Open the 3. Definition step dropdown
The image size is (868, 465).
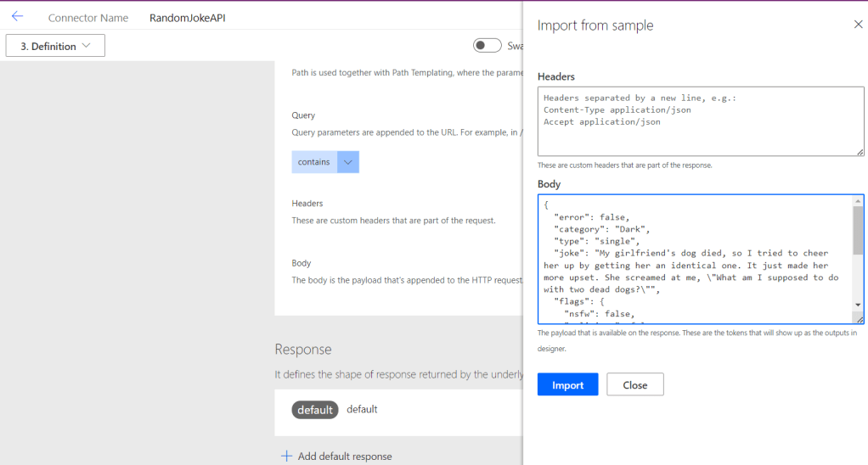[55, 46]
